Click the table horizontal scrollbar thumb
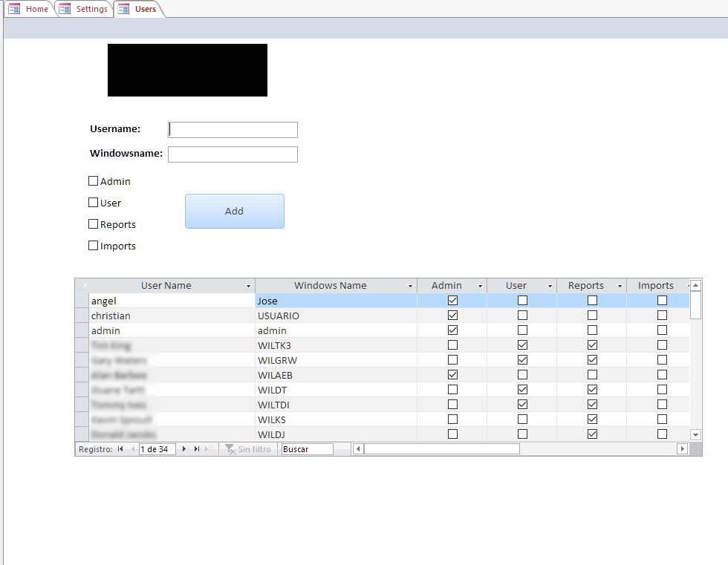Screen dimensions: 728x565 coord(441,449)
